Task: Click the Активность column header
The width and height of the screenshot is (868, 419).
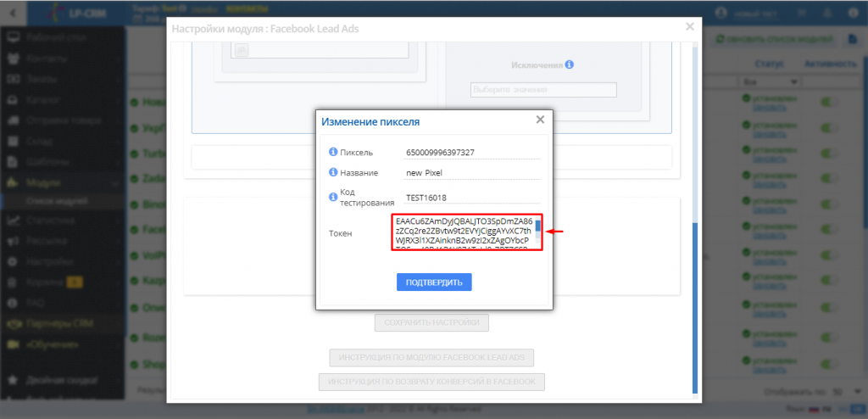Action: point(831,64)
